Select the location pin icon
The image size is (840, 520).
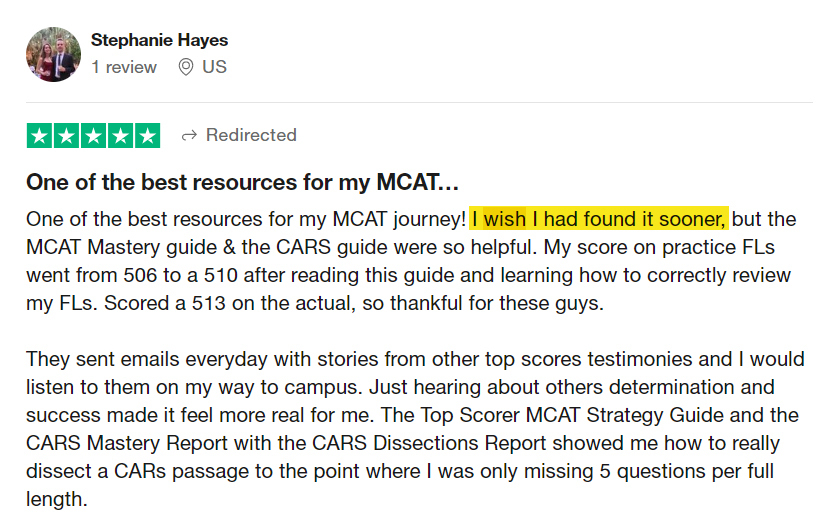185,67
